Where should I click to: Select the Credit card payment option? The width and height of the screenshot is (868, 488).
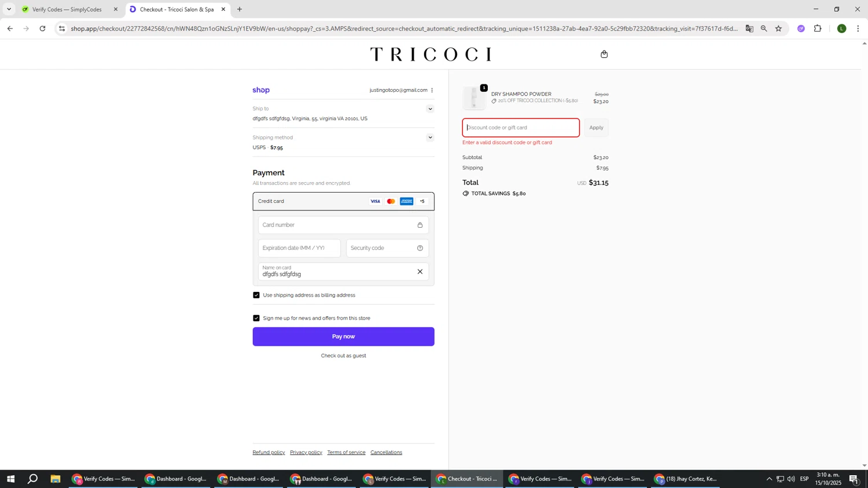point(343,201)
